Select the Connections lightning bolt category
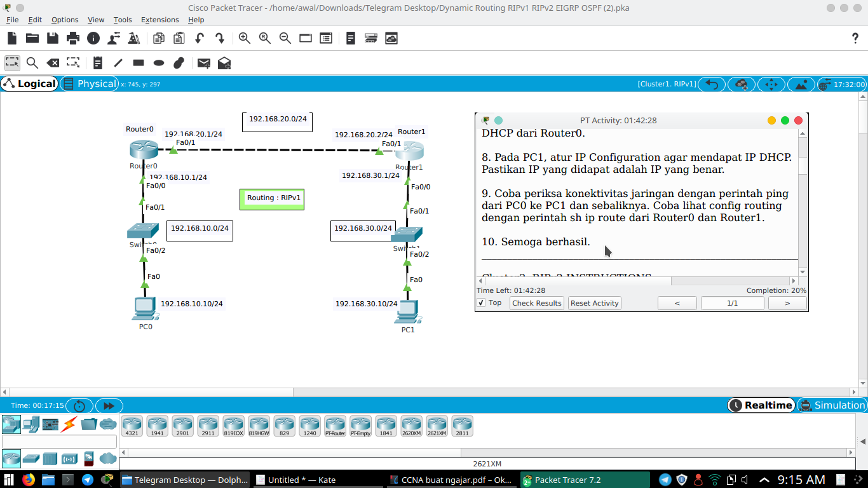This screenshot has height=488, width=868. [69, 426]
